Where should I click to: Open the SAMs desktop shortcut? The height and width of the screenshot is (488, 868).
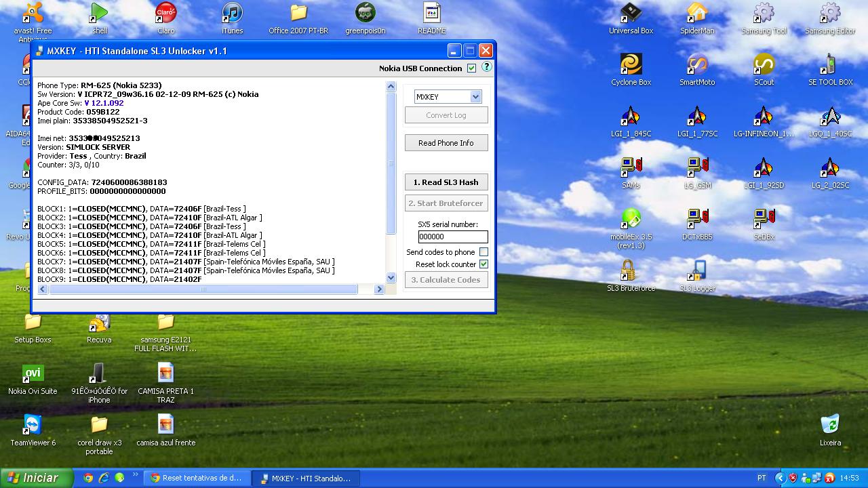point(631,173)
